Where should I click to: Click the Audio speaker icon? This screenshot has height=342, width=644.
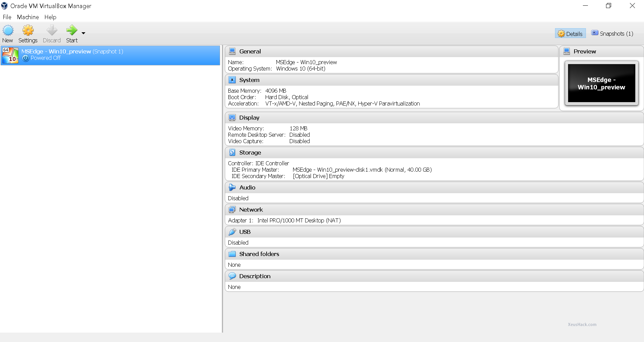(x=232, y=187)
